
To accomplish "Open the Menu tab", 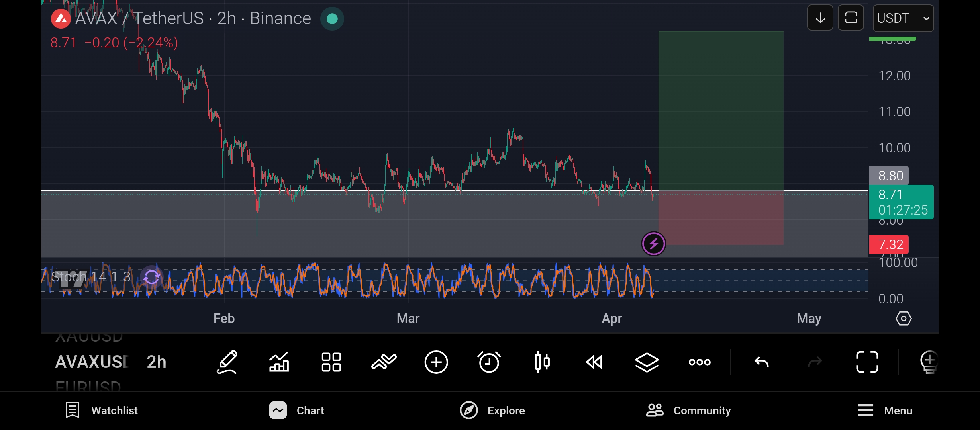I will tap(885, 410).
